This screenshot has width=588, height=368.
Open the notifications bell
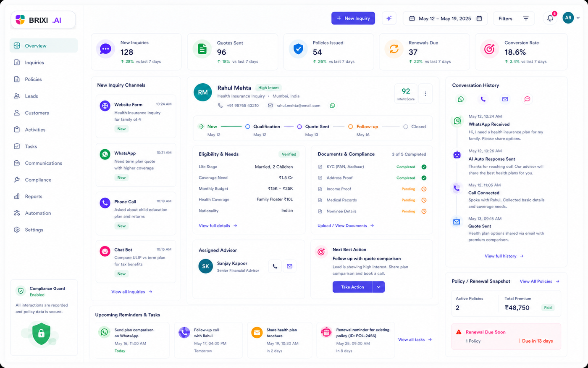coord(550,19)
